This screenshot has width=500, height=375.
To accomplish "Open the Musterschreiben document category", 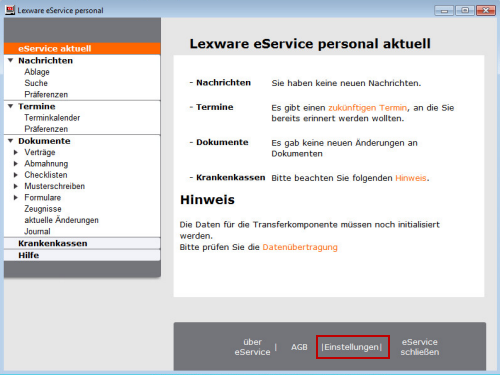I will coord(54,186).
